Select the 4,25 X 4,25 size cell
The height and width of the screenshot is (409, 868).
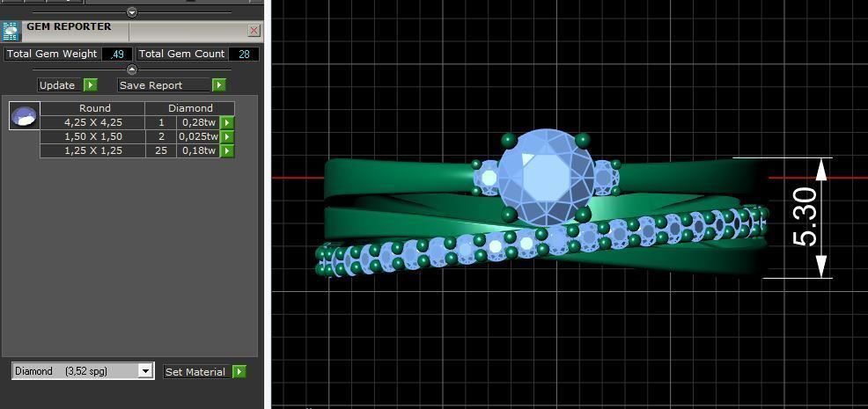click(92, 122)
